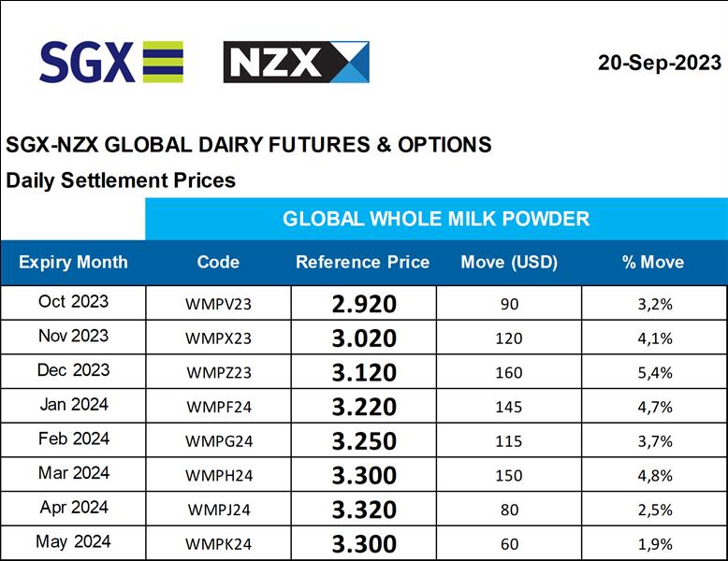The height and width of the screenshot is (561, 728).
Task: Select the WMPX23 code cell
Action: (x=218, y=338)
